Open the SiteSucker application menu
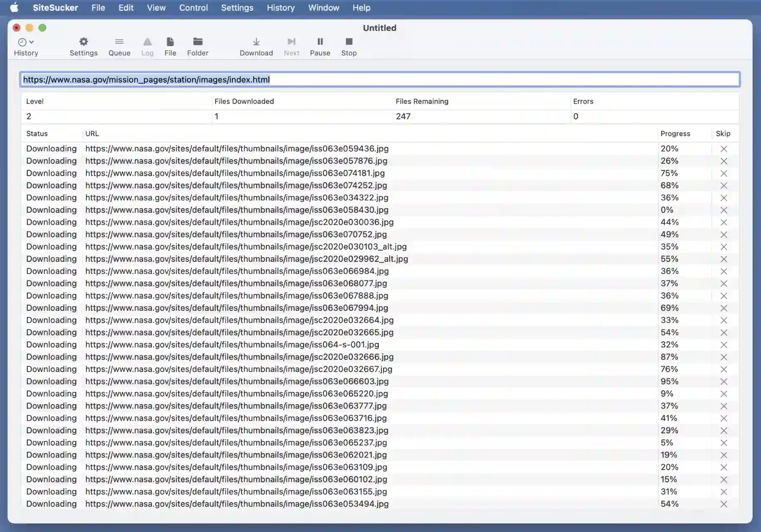The height and width of the screenshot is (532, 761). click(x=55, y=7)
